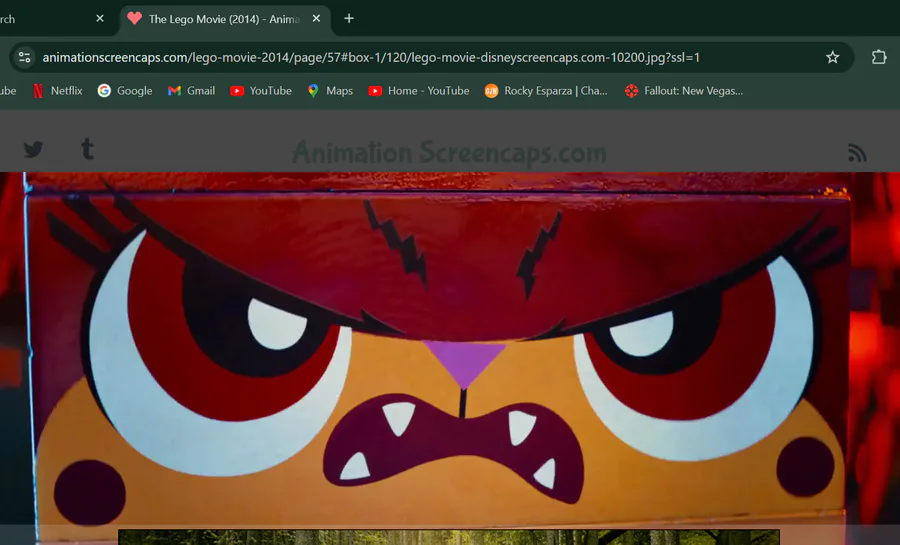The width and height of the screenshot is (900, 545).
Task: Switch to The Lego Movie (2014) tab
Action: pyautogui.click(x=224, y=20)
